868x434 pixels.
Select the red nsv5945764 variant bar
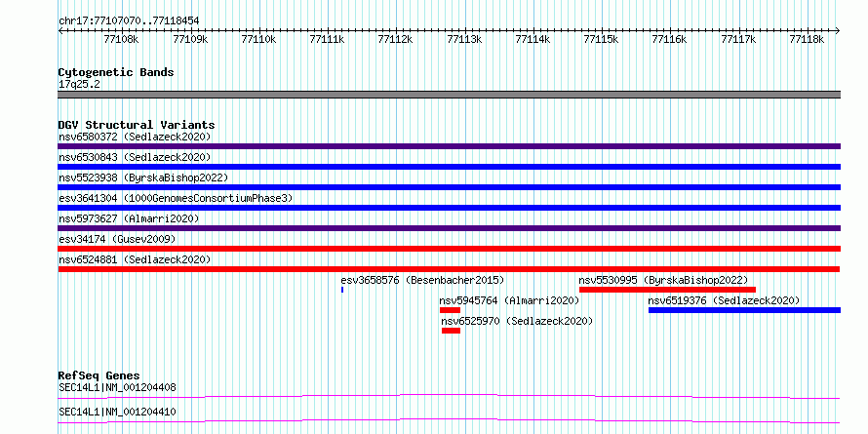[450, 310]
